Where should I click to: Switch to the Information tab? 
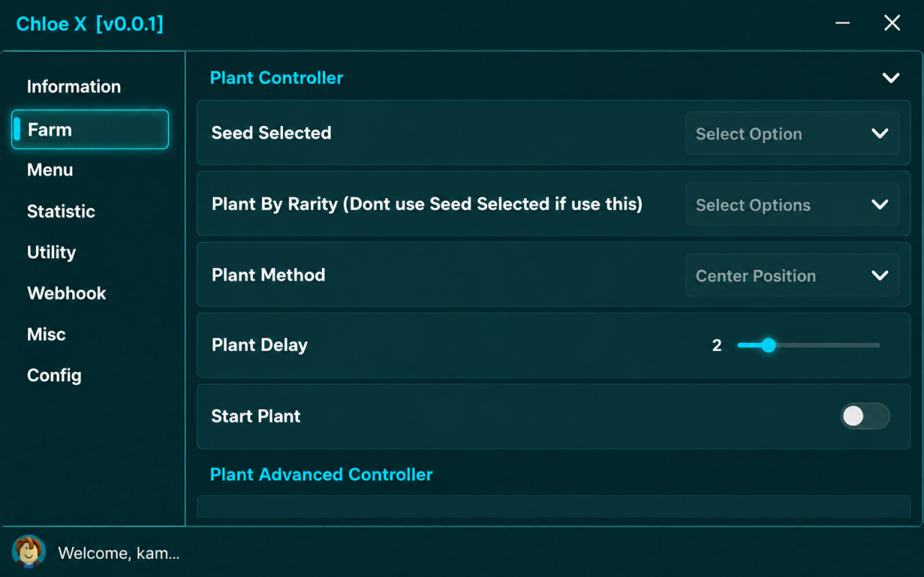click(74, 87)
